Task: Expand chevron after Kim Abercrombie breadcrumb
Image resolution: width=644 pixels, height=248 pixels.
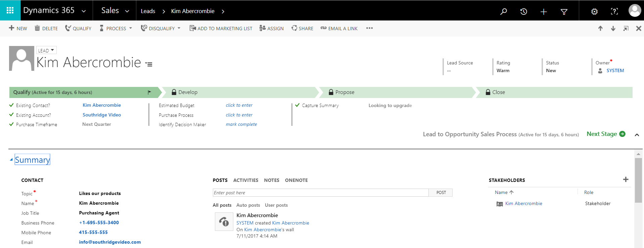Action: pos(223,11)
